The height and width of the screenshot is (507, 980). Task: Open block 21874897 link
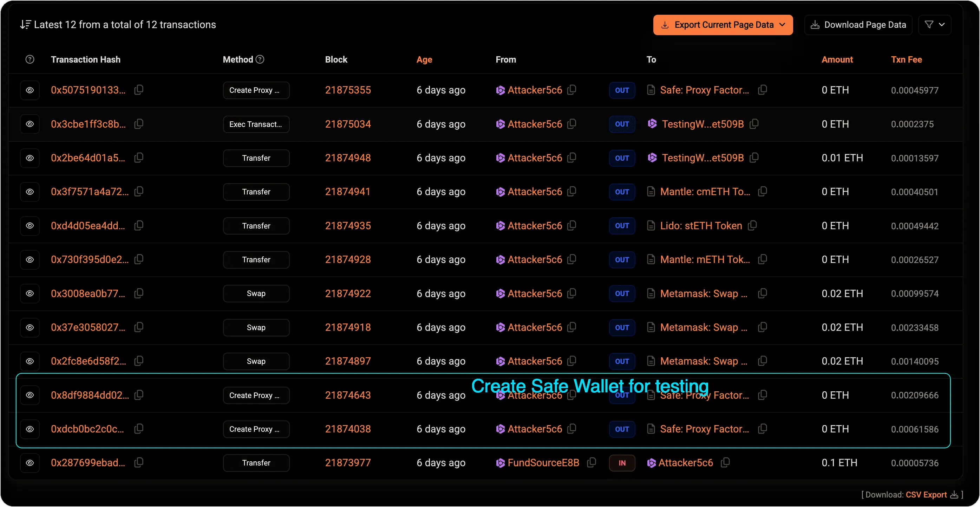coord(348,361)
